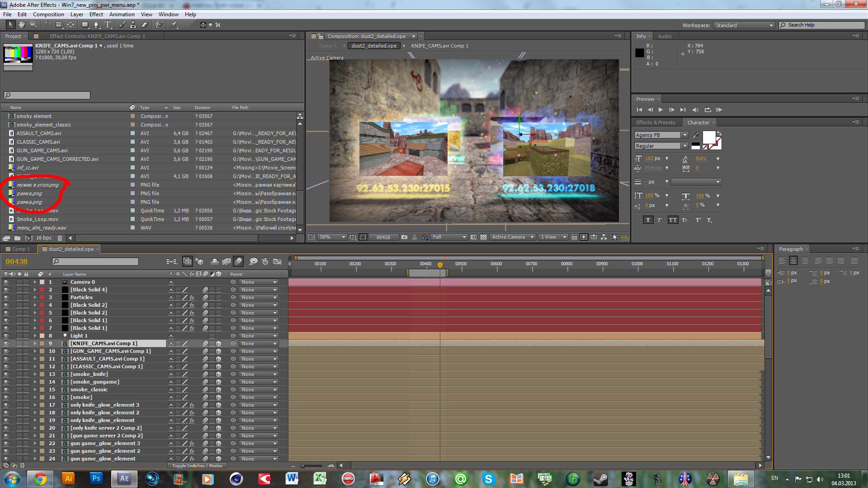The width and height of the screenshot is (868, 488).
Task: Select the Rotation tool
Action: [x=48, y=25]
